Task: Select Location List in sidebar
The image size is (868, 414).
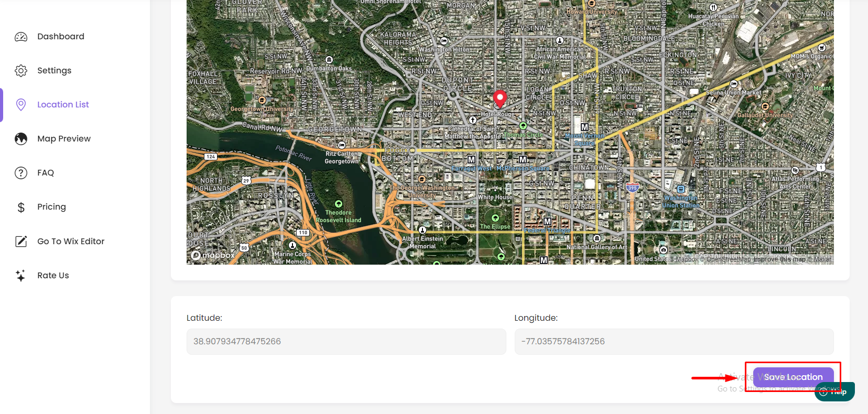Action: coord(63,105)
